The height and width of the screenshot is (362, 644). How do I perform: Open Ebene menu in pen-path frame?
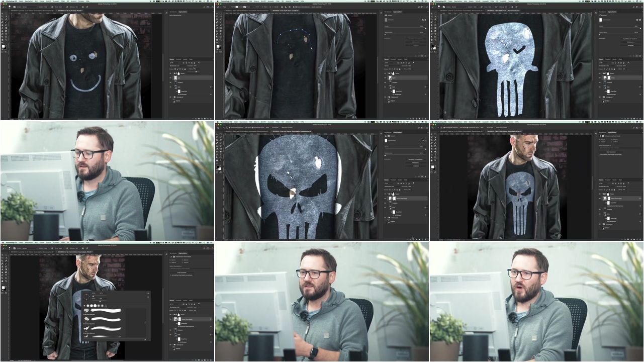pos(256,1)
